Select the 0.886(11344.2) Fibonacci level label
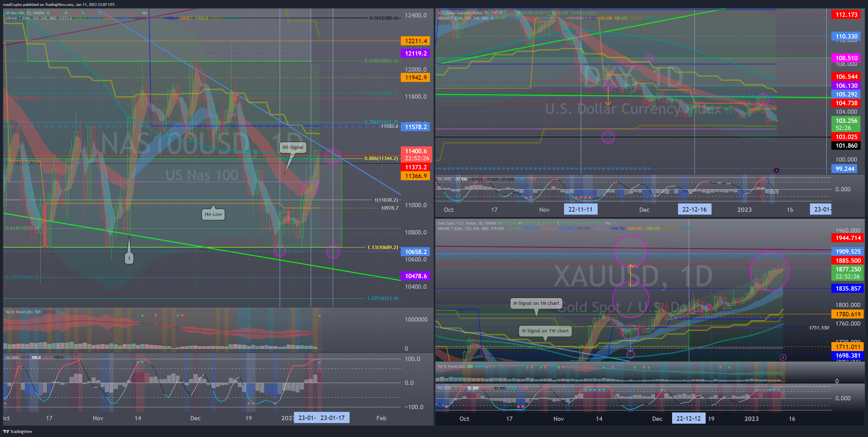Viewport: 868px width, 437px height. (381, 158)
